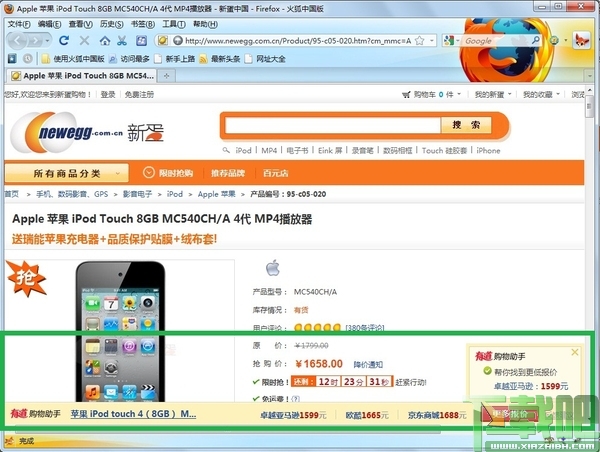
Task: Open the address bar history dropdown
Action: [431, 41]
